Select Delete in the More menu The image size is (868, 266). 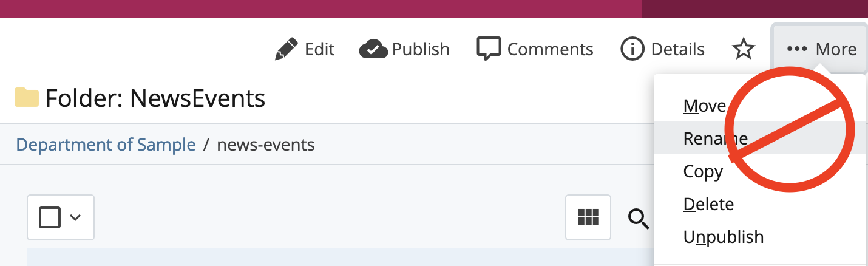point(708,204)
